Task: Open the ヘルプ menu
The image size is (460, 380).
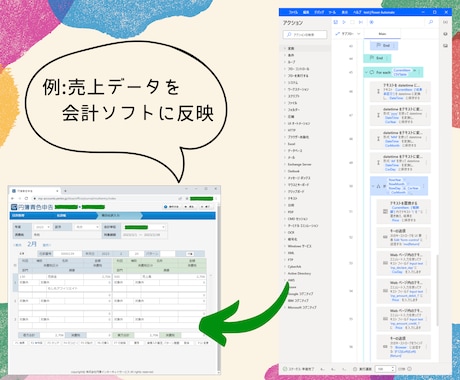Action: (x=357, y=12)
